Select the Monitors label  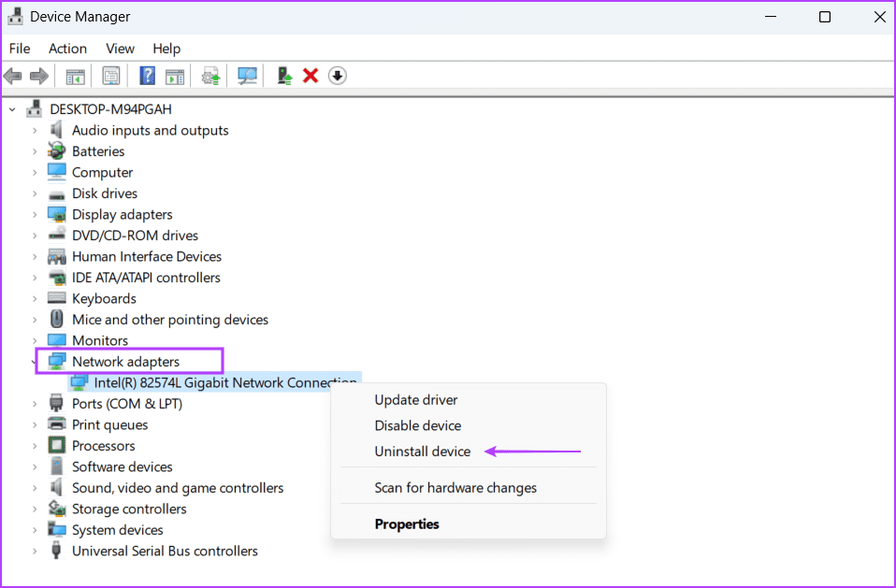100,340
